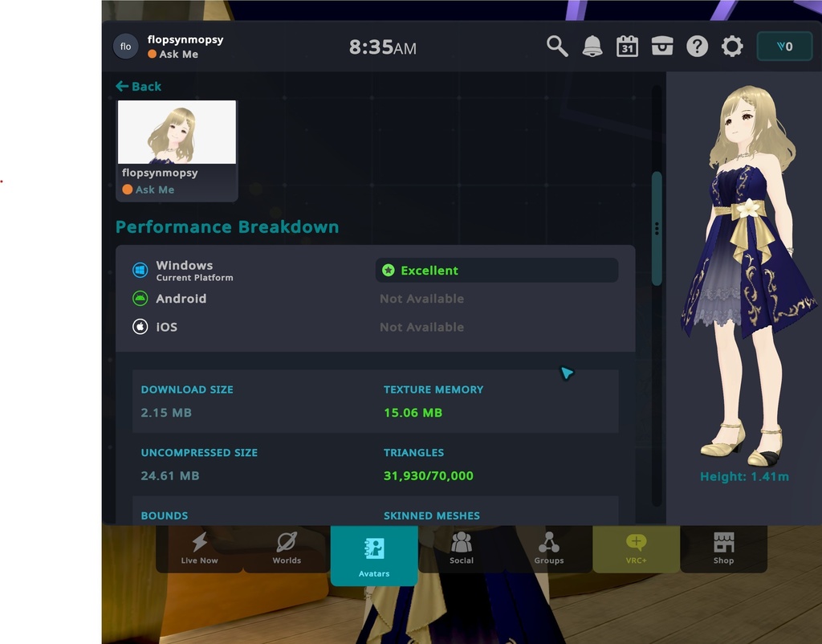Open the V0 currency balance button
The image size is (822, 644).
click(784, 46)
